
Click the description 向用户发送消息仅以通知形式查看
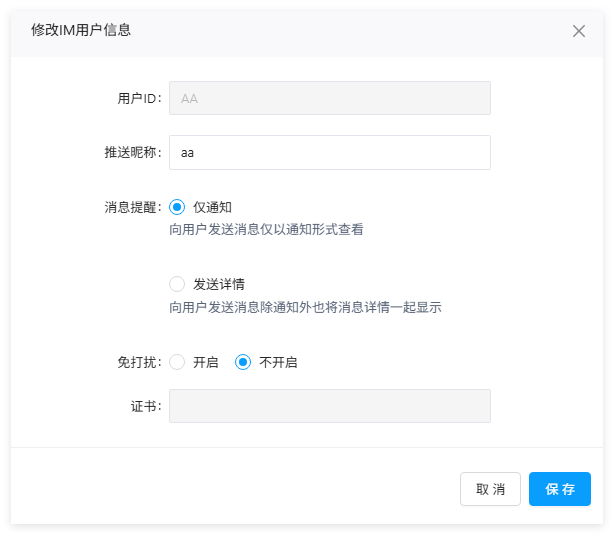pos(266,229)
